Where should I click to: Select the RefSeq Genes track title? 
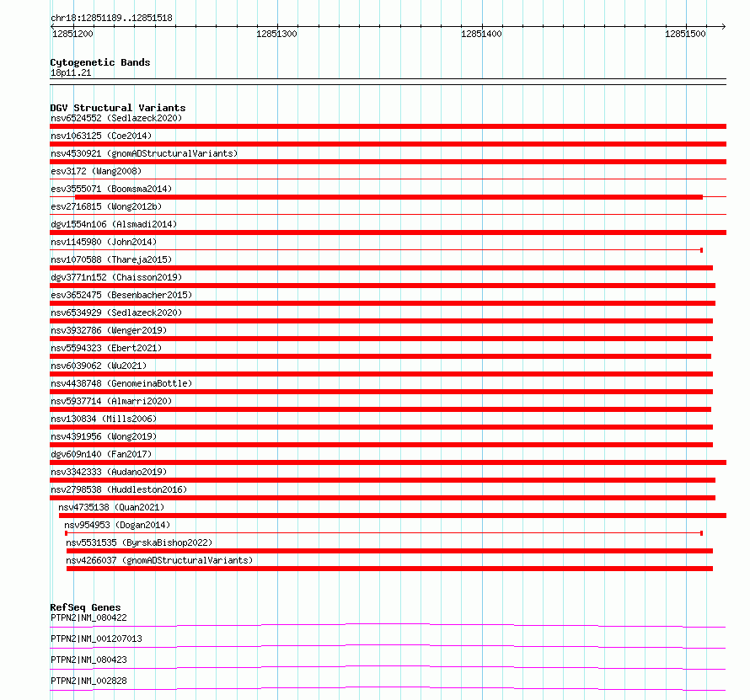(x=86, y=607)
